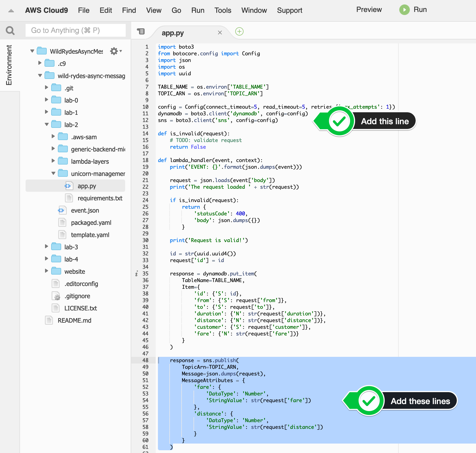This screenshot has width=476, height=453.
Task: Expand the .aws-sam folder
Action: coord(53,136)
